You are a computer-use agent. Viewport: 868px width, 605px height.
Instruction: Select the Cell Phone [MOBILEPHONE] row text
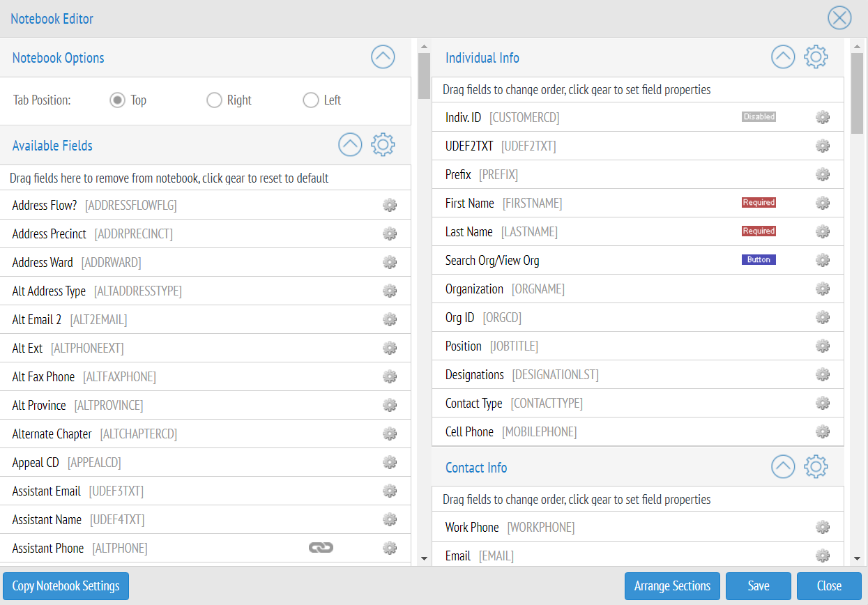[x=511, y=431]
